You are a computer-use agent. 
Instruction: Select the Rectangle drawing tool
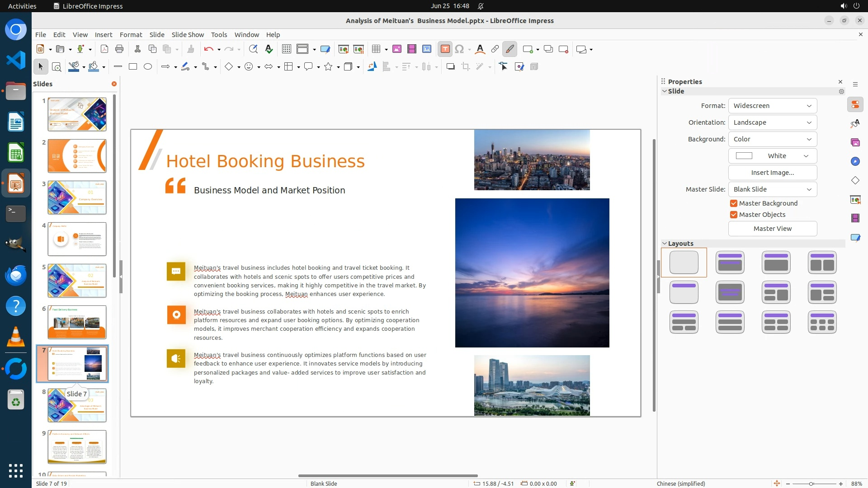(133, 67)
